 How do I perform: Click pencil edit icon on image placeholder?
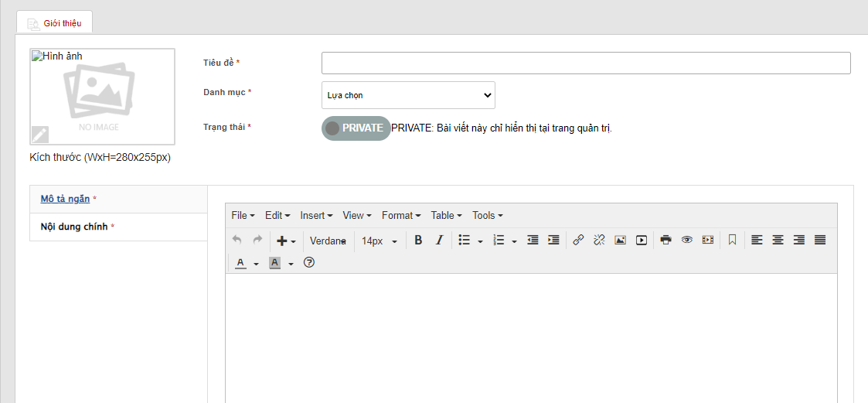pyautogui.click(x=40, y=135)
